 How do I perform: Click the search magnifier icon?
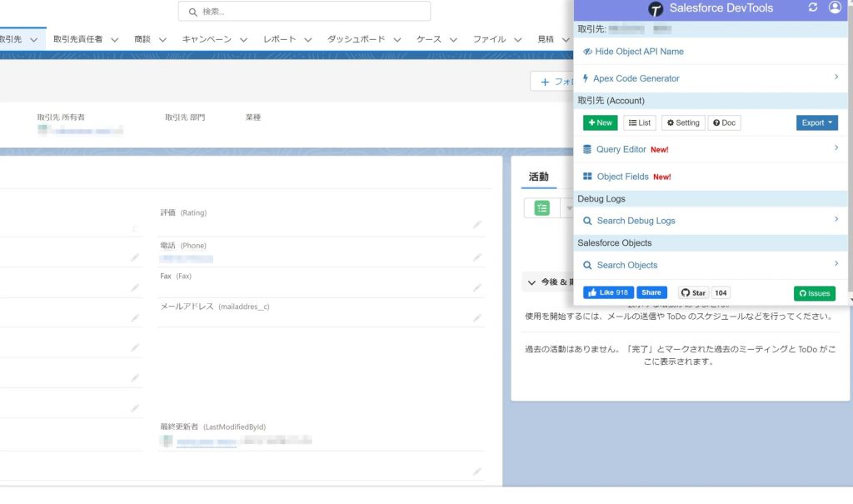(x=192, y=12)
